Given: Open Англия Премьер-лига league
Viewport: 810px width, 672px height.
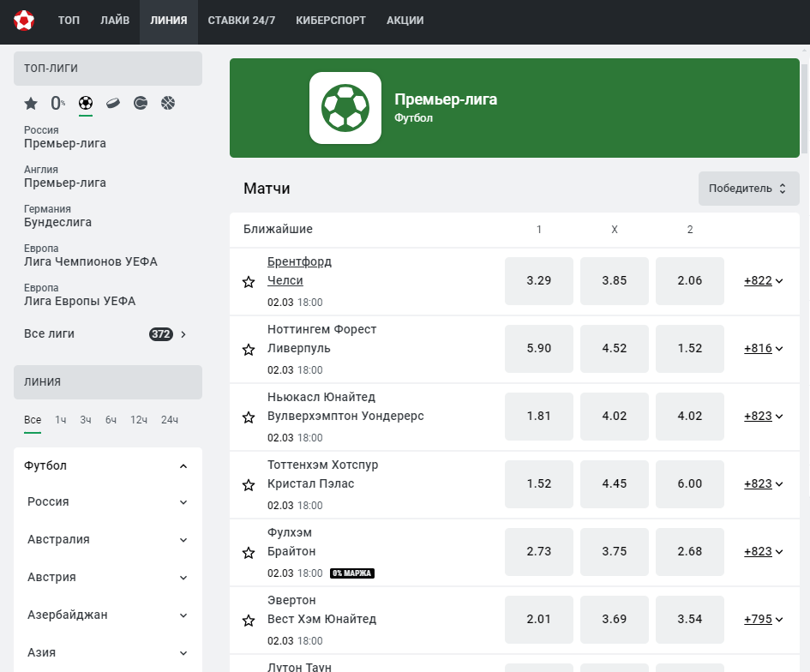Looking at the screenshot, I should (x=64, y=177).
